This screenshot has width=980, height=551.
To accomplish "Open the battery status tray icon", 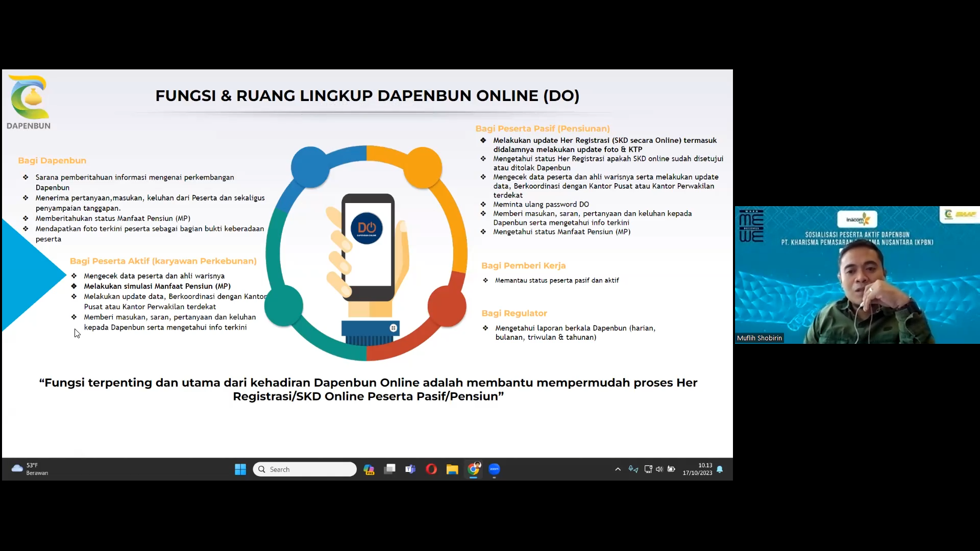I will click(671, 469).
